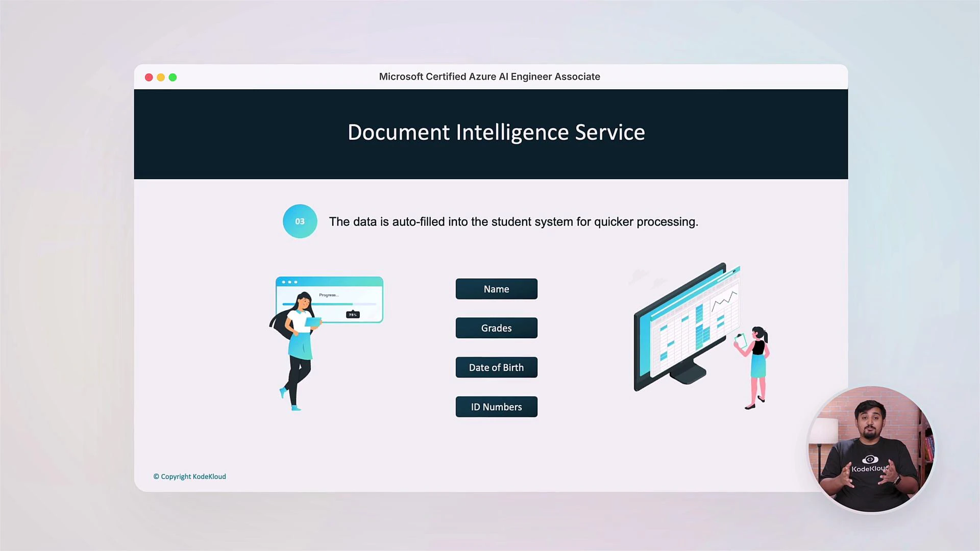Expand the Grades data field box

click(x=496, y=328)
